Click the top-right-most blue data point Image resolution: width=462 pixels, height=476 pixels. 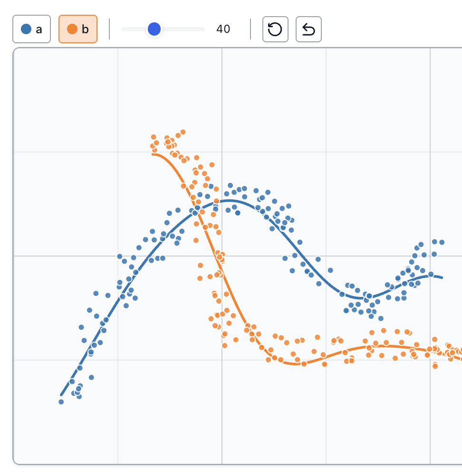tap(442, 242)
